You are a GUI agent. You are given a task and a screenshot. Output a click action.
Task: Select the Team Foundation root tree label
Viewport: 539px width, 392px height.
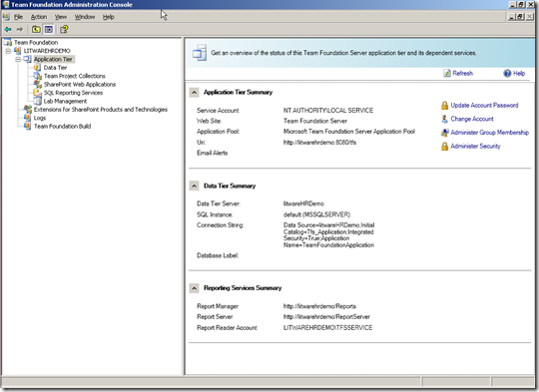click(36, 42)
